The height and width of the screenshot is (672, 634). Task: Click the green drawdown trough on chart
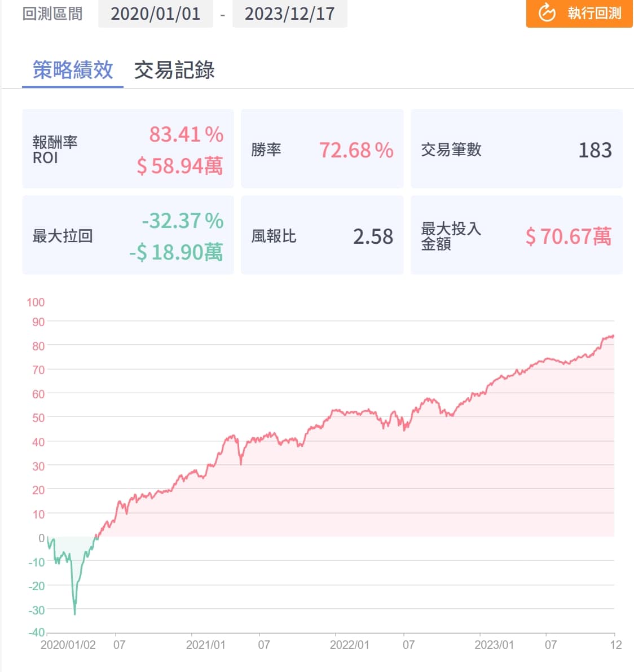click(74, 611)
